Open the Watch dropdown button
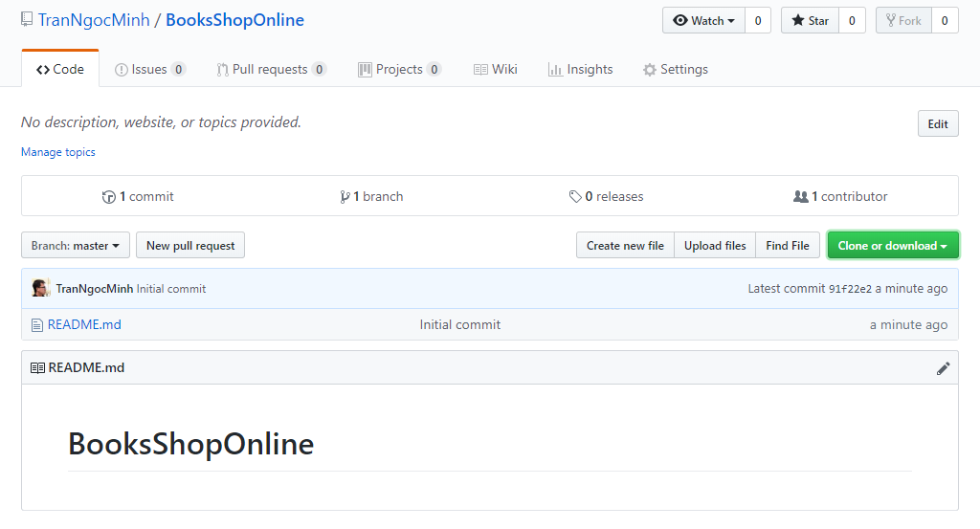 tap(703, 21)
